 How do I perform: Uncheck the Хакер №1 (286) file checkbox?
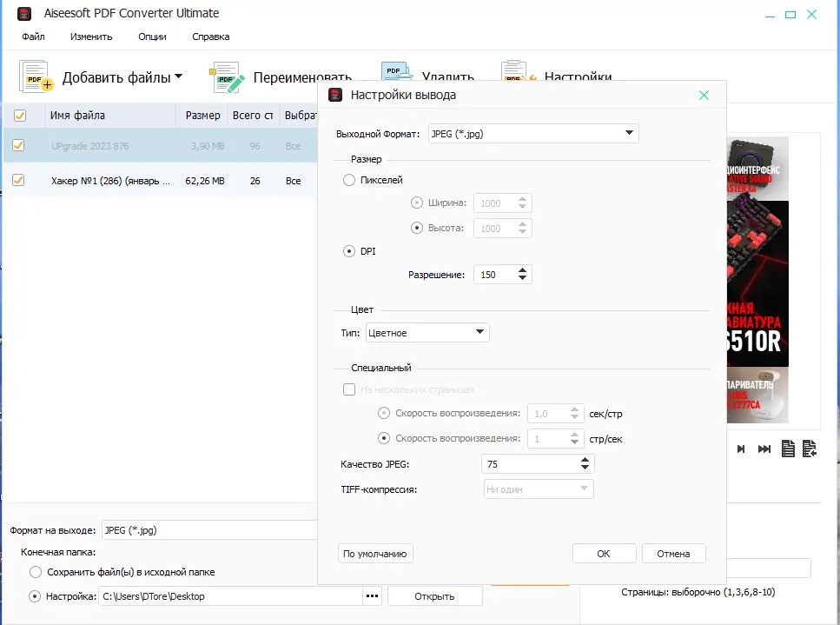18,180
